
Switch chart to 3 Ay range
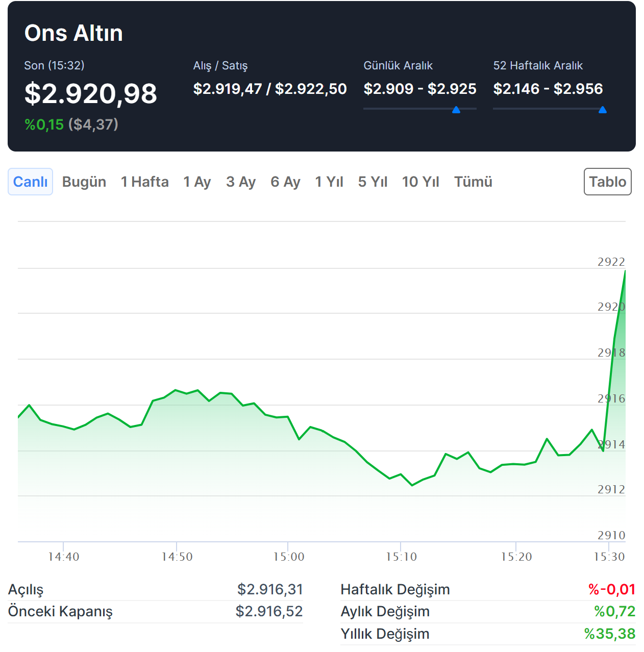tap(240, 182)
